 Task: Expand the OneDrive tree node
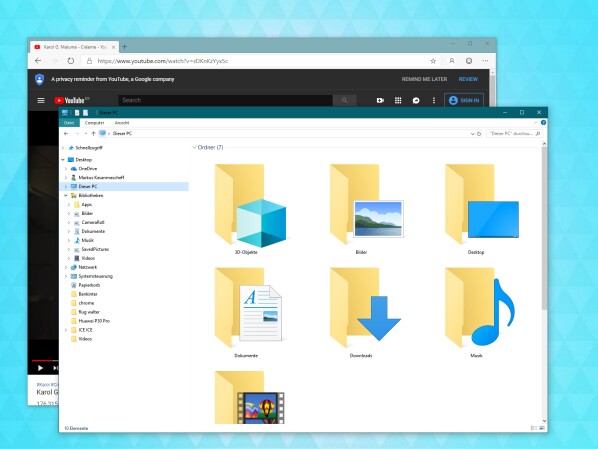tap(66, 169)
